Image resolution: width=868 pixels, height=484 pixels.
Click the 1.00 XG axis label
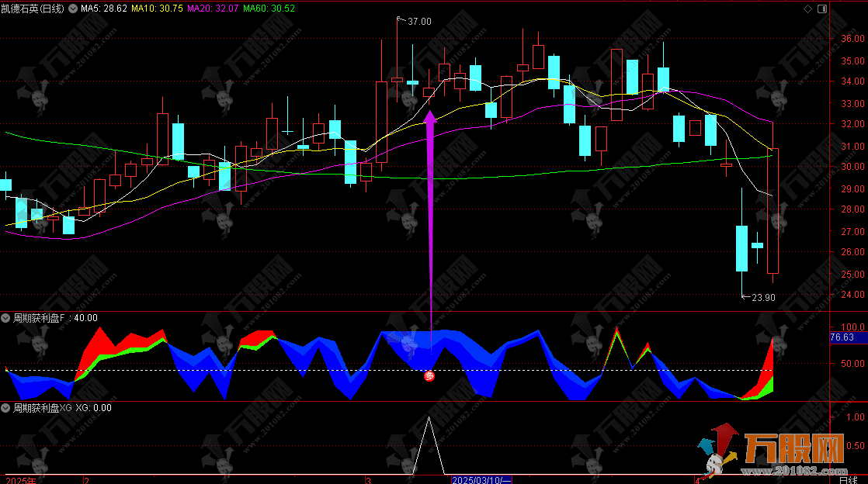pyautogui.click(x=856, y=417)
